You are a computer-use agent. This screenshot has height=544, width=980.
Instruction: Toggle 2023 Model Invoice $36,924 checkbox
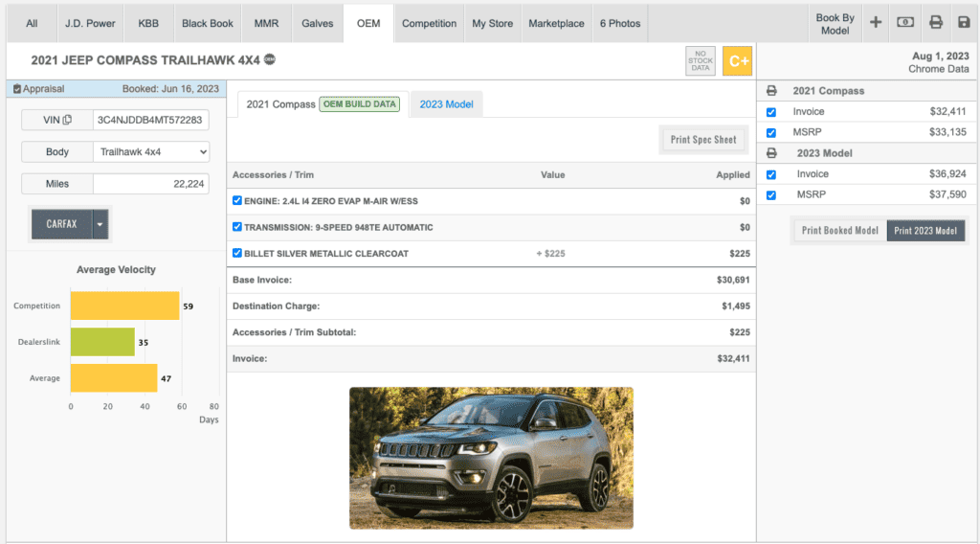[x=771, y=174]
